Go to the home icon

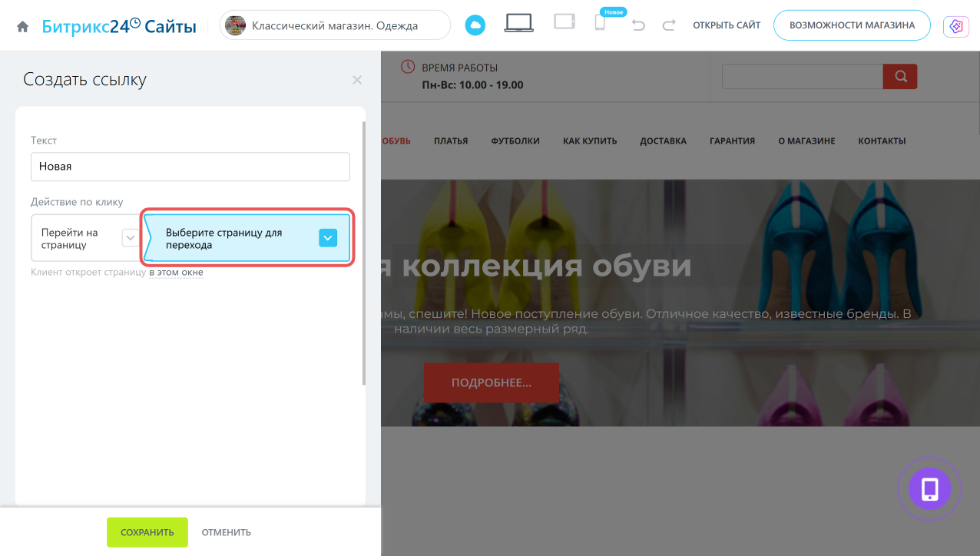pyautogui.click(x=23, y=26)
